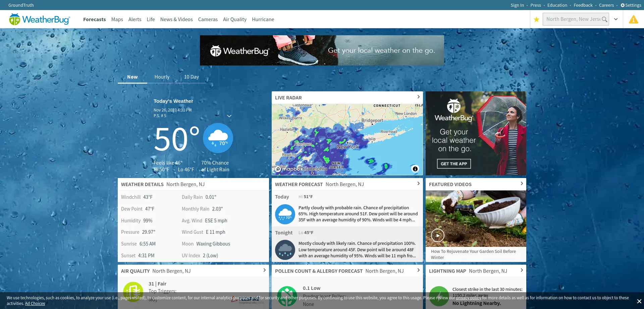Click the Air Quality leaf icon
The image size is (644, 309).
133,292
